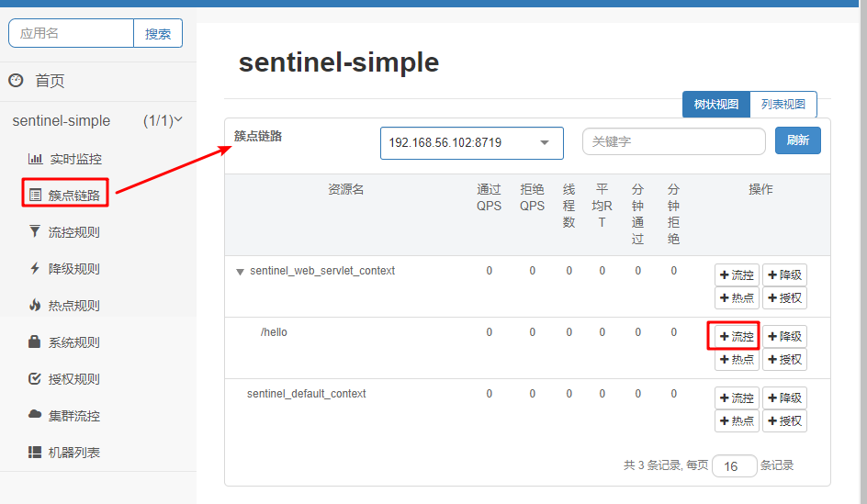This screenshot has width=867, height=504.
Task: Click the sentinel_web_servlet_context resource name
Action: 322,271
